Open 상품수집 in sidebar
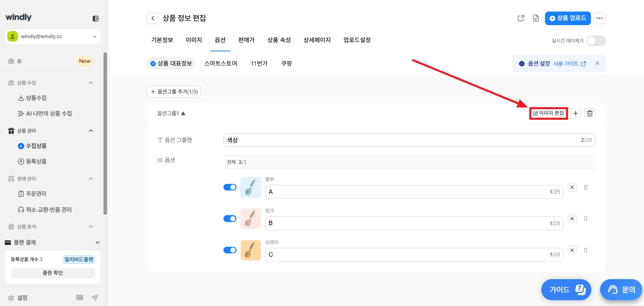The width and height of the screenshot is (644, 306). 32,98
